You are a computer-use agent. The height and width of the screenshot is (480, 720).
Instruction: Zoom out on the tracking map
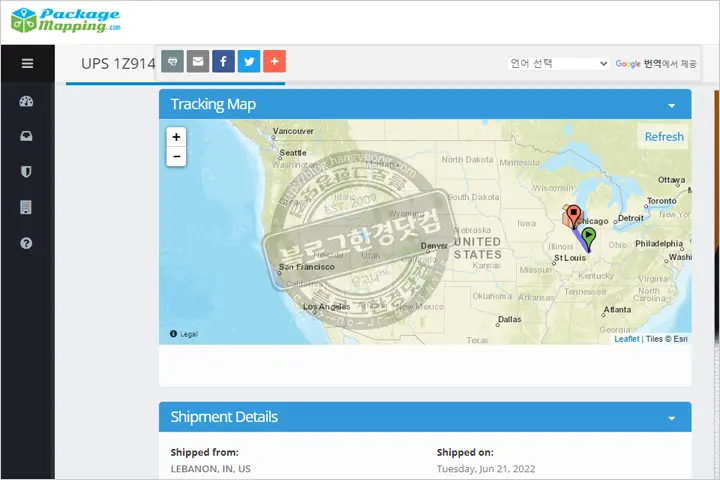pos(176,157)
